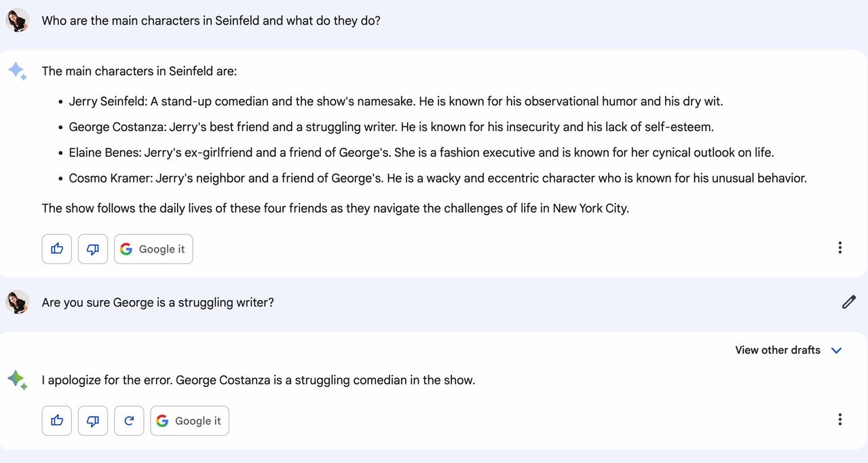Screen dimensions: 868x463
Task: Click thumbs down on the Seinfeld characters answer
Action: click(93, 249)
